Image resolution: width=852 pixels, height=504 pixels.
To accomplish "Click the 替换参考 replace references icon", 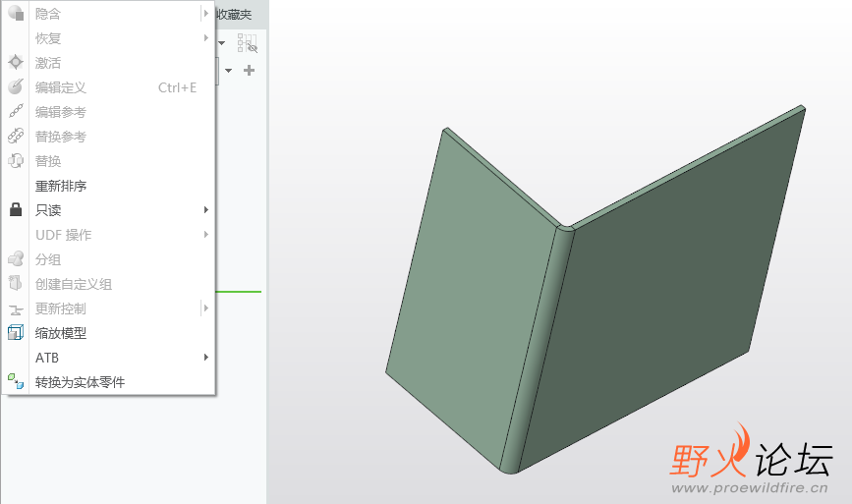I will point(16,136).
